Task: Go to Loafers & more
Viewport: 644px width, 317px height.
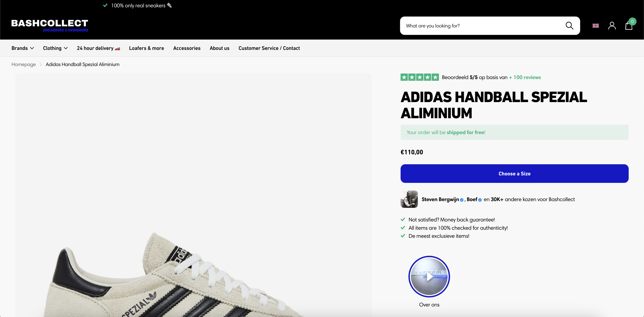Action: tap(146, 48)
